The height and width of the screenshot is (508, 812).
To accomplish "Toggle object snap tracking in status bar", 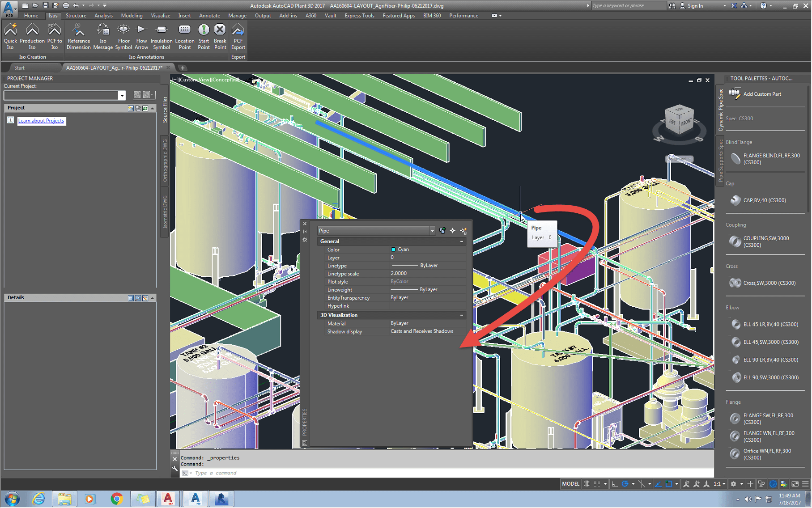I will point(658,484).
